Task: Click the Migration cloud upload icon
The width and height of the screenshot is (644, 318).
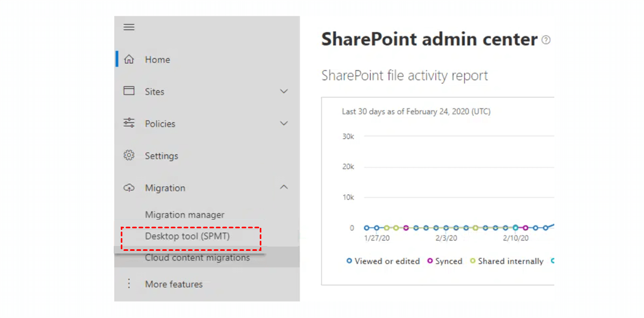Action: [x=129, y=188]
